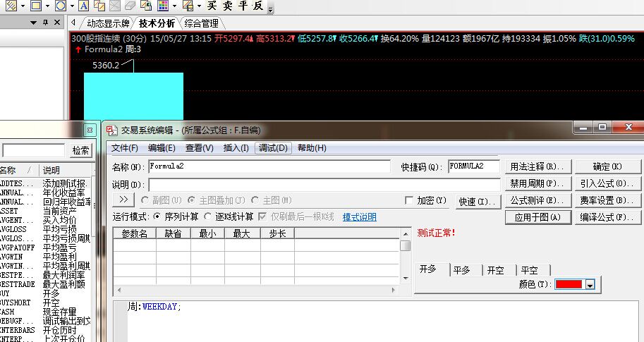Open the 模式说明 link
Screen dimensions: 644x342
tap(360, 217)
